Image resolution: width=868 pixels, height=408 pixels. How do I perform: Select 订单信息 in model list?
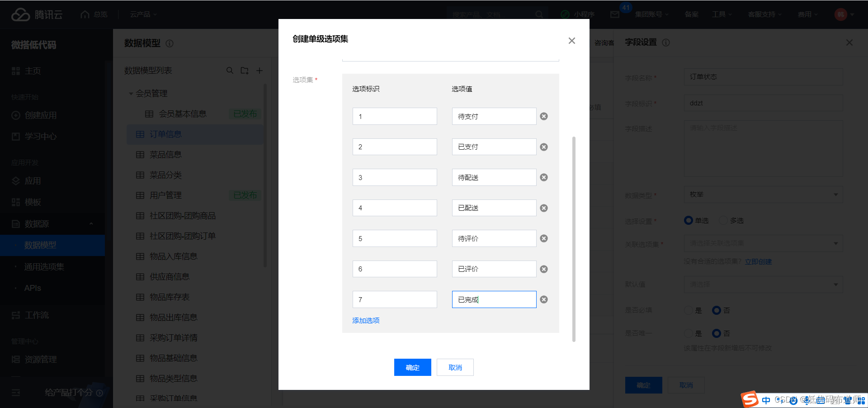click(195, 134)
